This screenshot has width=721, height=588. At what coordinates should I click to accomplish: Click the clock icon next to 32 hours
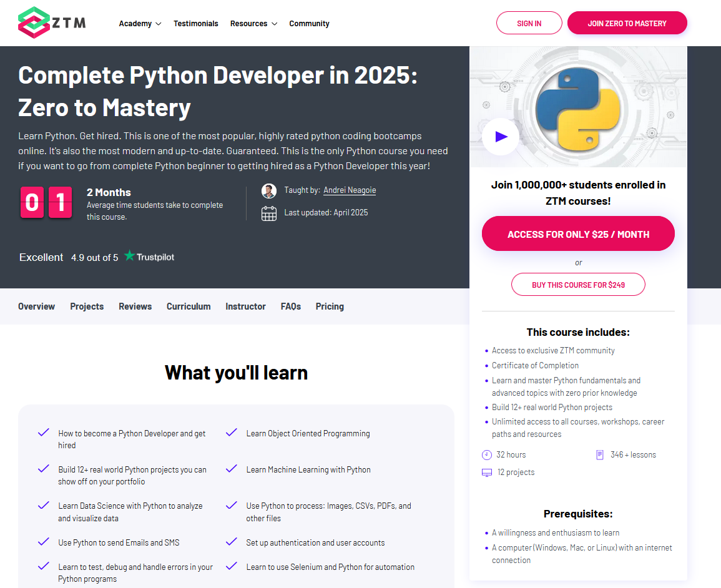pos(486,455)
